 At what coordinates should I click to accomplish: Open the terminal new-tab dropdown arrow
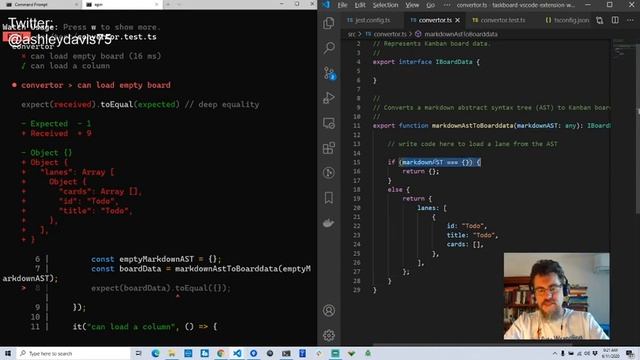point(178,4)
